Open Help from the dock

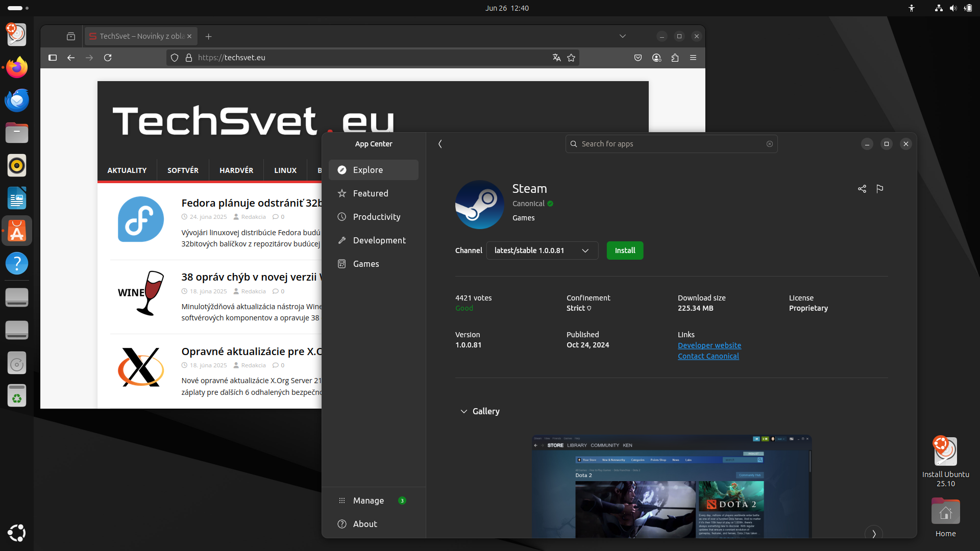click(17, 263)
